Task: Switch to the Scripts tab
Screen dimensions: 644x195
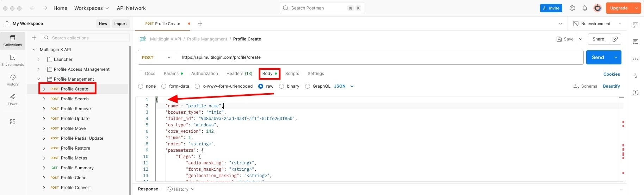Action: 292,74
